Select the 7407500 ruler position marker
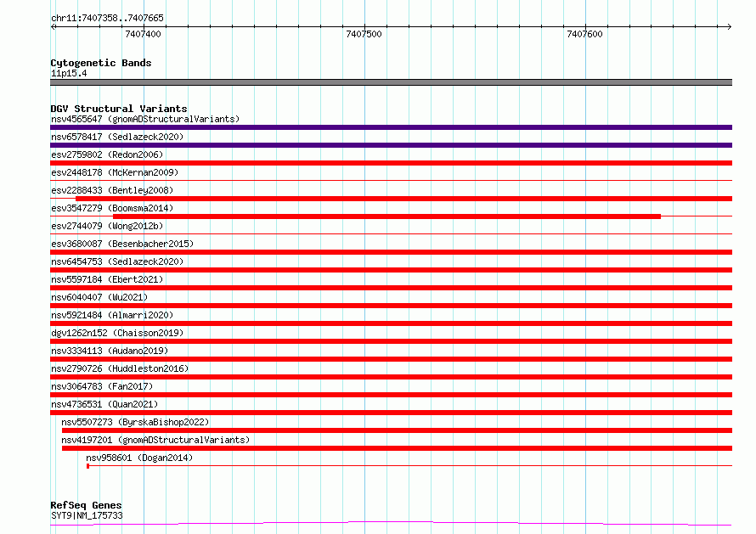 point(364,34)
